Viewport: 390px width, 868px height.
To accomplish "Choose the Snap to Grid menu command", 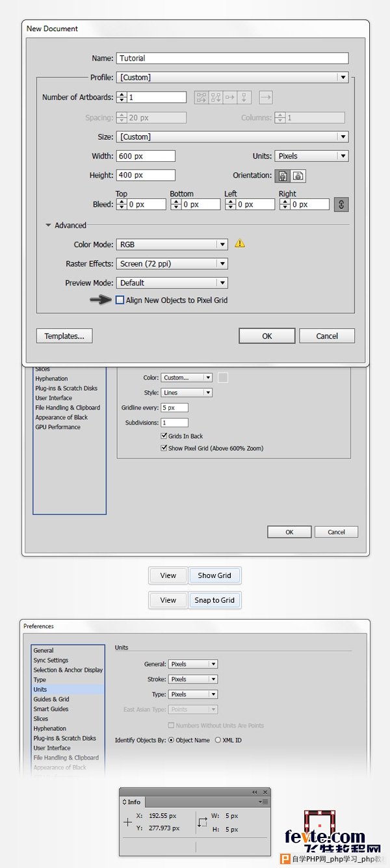I will click(214, 600).
